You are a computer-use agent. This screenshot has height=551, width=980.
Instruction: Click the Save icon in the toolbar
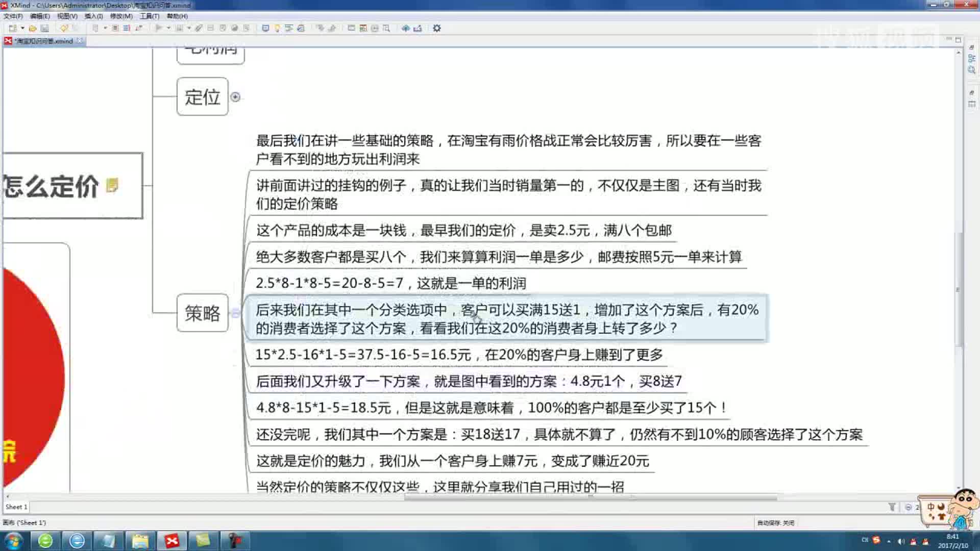coord(44,28)
